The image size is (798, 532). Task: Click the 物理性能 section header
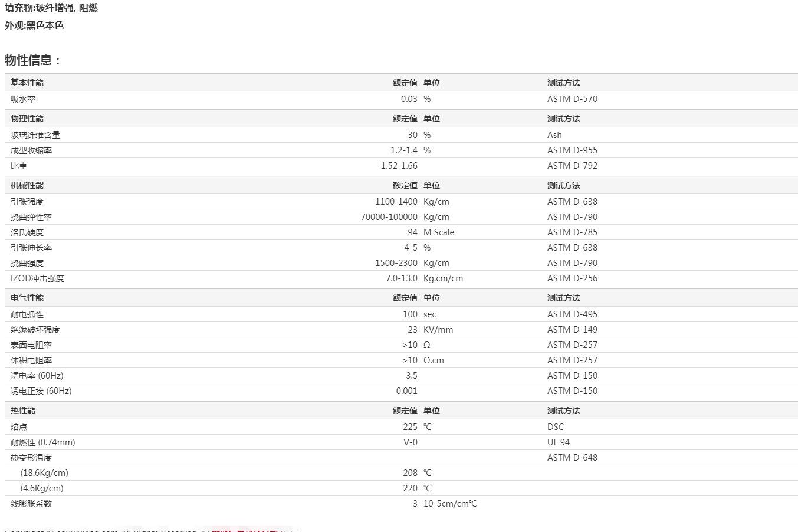pos(27,119)
